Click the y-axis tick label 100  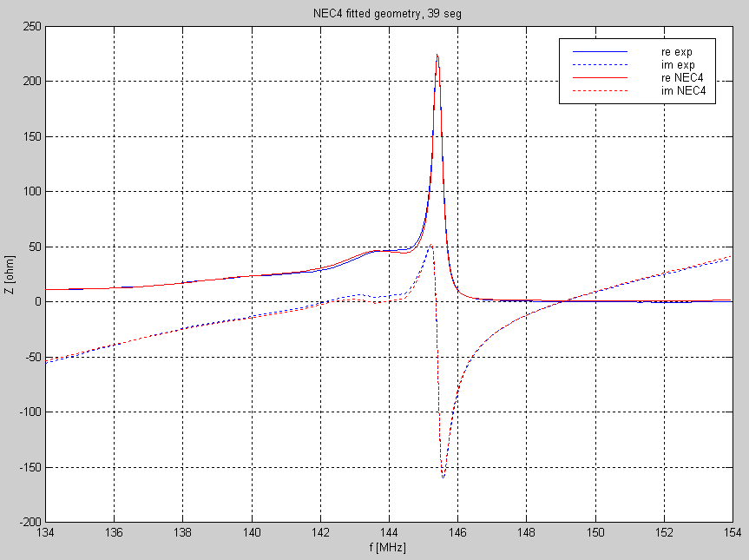tap(32, 192)
